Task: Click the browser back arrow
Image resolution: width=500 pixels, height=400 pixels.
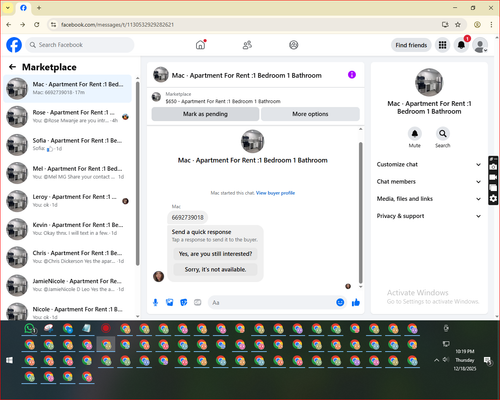Action: [x=9, y=25]
